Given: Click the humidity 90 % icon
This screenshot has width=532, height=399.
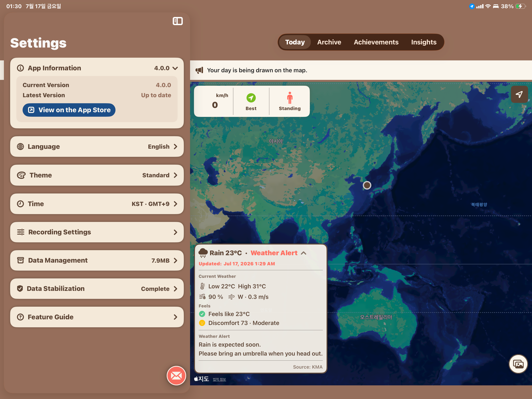Looking at the screenshot, I should [x=203, y=297].
